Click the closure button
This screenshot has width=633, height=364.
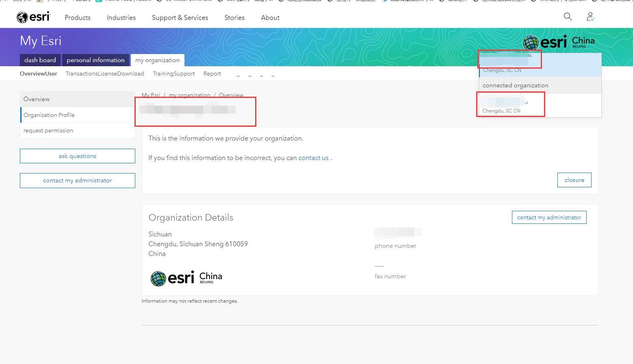(x=574, y=180)
